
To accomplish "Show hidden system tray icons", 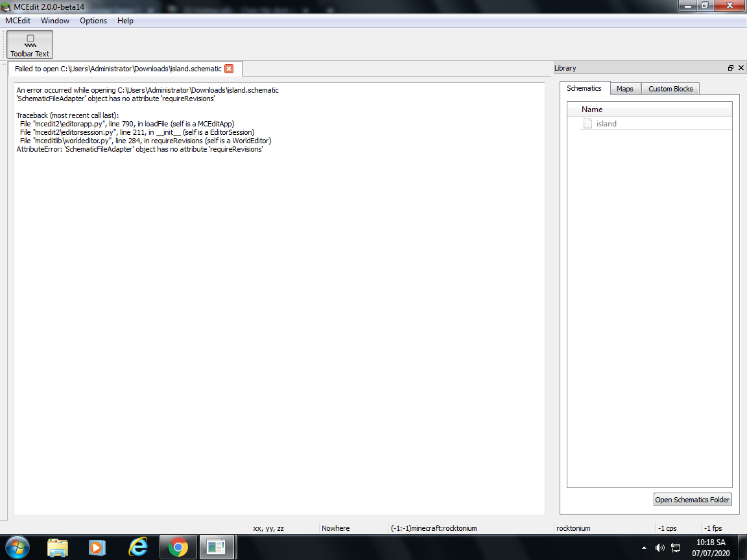I will (644, 548).
